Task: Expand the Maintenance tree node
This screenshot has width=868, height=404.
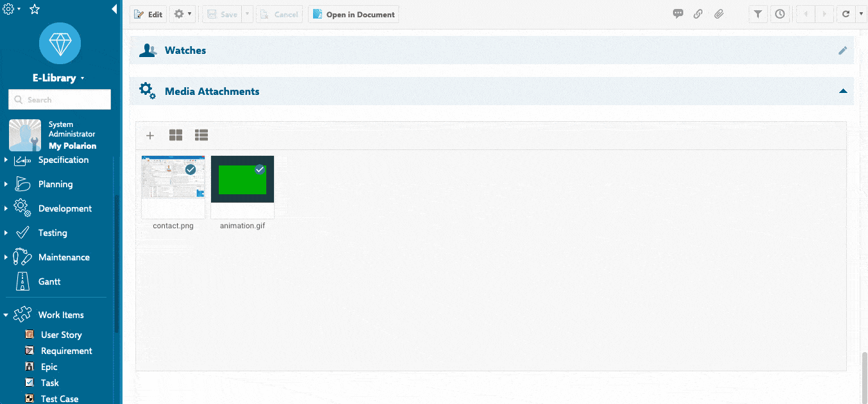Action: [6, 257]
